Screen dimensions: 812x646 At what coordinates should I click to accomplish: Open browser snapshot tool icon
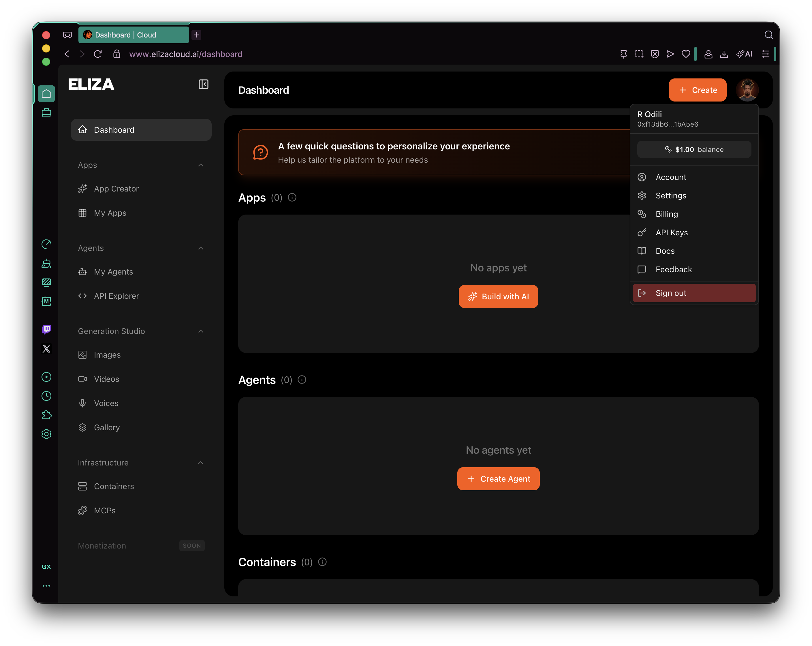coord(639,54)
